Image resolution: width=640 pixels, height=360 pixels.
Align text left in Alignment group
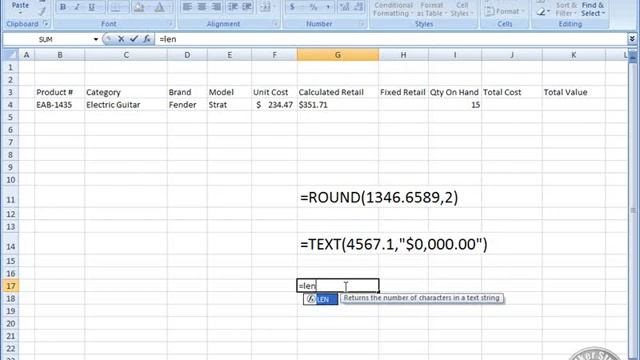click(187, 7)
